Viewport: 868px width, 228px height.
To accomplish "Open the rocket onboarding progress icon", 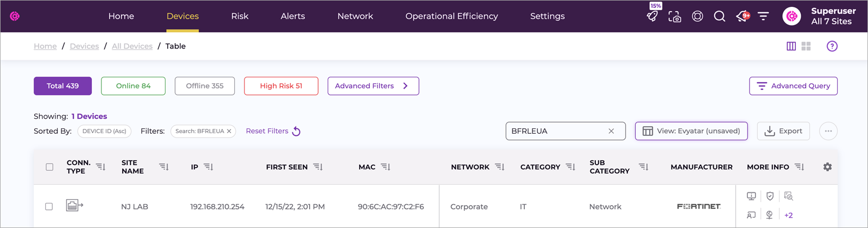I will point(652,16).
